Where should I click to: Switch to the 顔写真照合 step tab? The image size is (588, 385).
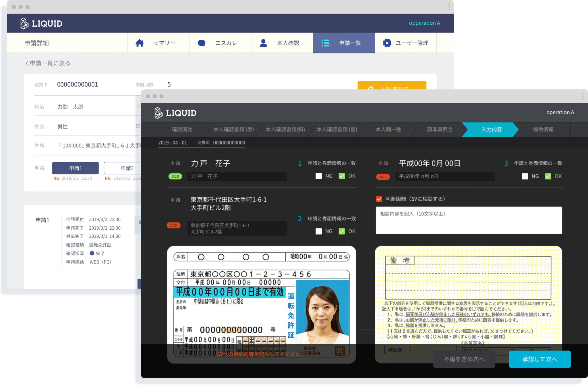coord(440,129)
